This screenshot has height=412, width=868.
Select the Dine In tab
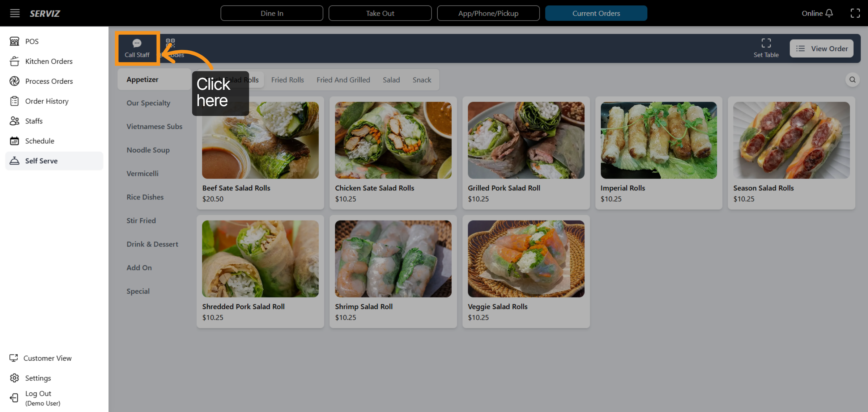click(x=272, y=13)
